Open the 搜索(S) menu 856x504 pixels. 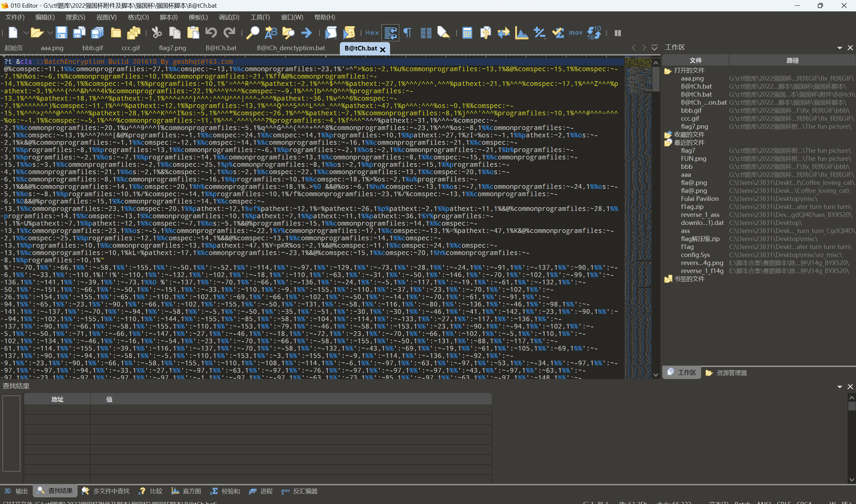[76, 17]
